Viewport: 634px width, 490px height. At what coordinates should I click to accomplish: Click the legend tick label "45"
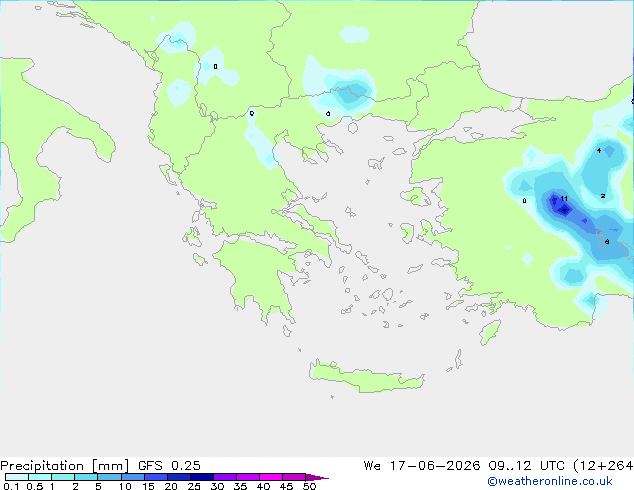(x=286, y=486)
